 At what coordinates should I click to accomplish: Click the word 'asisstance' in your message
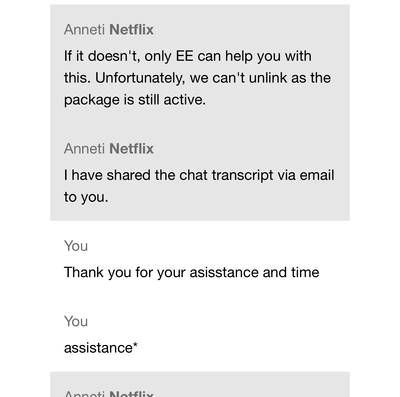[224, 272]
